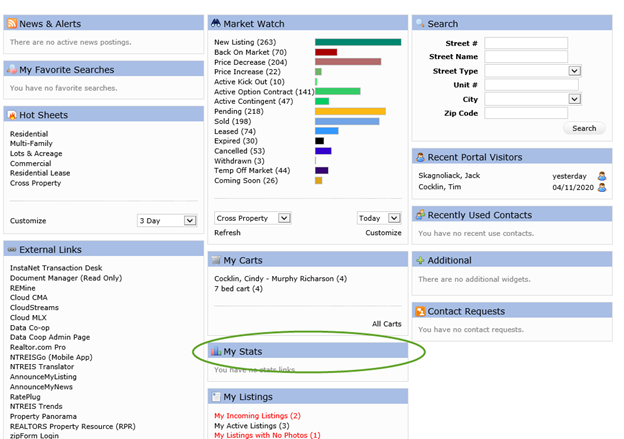Select the Residential hot sheet
Screen dimensions: 624x439
[x=31, y=133]
